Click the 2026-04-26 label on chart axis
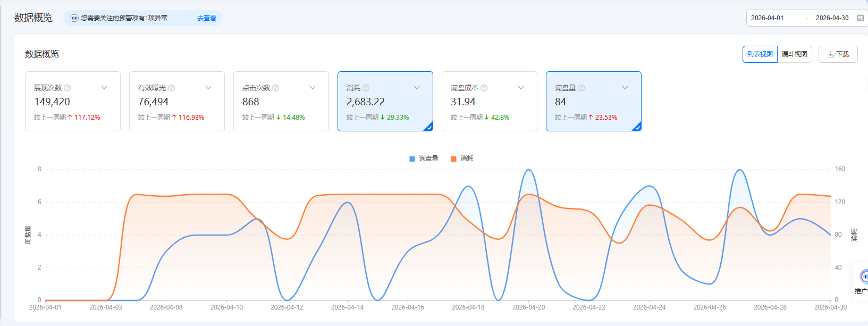The height and width of the screenshot is (326, 868). tap(710, 307)
